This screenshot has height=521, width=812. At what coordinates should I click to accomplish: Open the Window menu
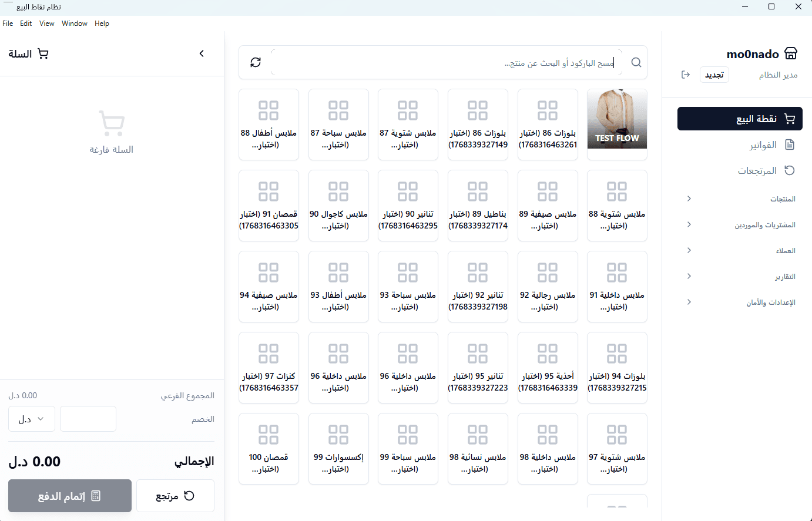pyautogui.click(x=75, y=23)
